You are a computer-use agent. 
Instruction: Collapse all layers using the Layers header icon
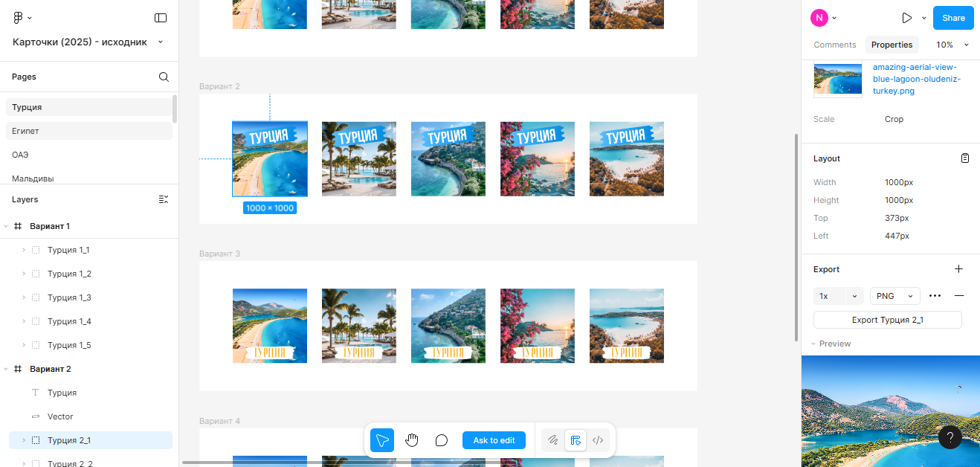click(164, 199)
